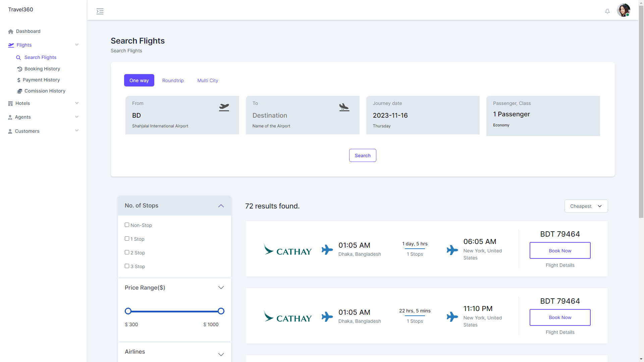The height and width of the screenshot is (362, 644).
Task: Click the arrival plane icon beside 06:05 AM
Action: pyautogui.click(x=452, y=250)
